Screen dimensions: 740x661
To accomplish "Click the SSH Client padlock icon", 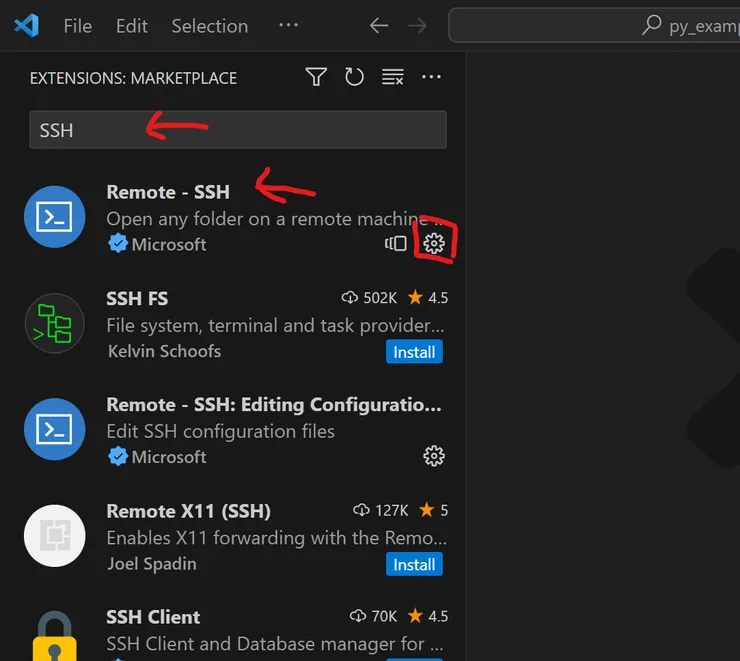I will point(55,636).
